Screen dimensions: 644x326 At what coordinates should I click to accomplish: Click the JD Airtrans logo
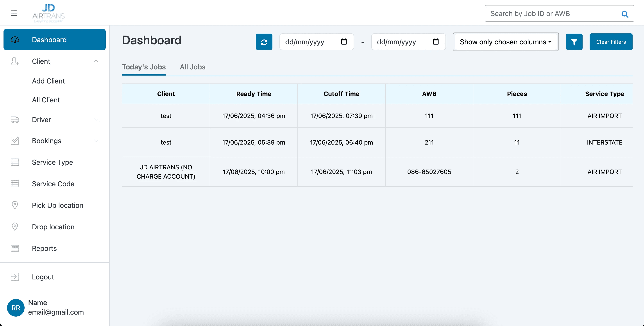pos(48,13)
